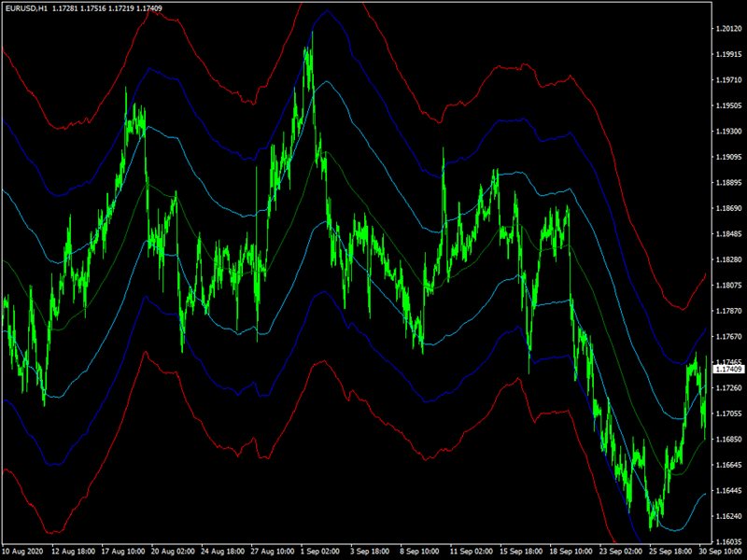Select price level 1.16645 on the scale

click(x=729, y=465)
